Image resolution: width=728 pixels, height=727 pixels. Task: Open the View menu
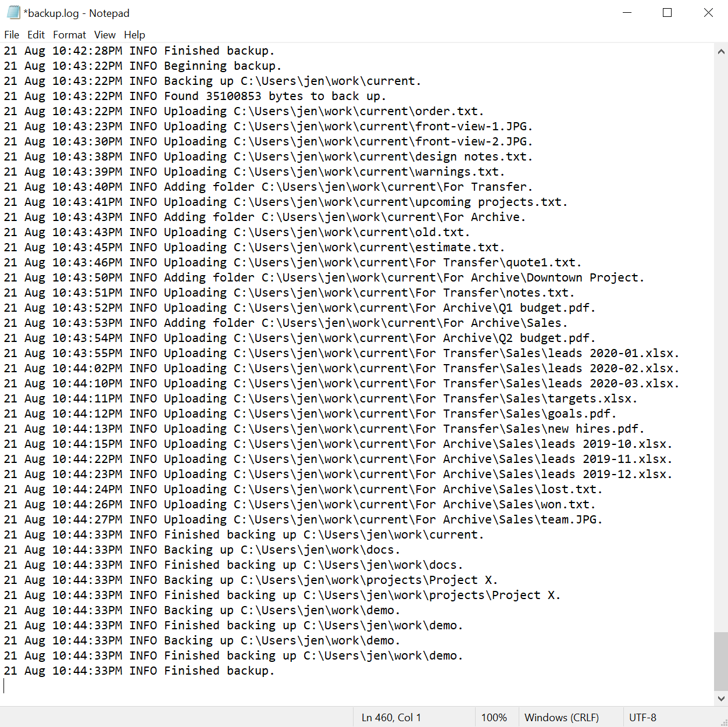pos(105,35)
